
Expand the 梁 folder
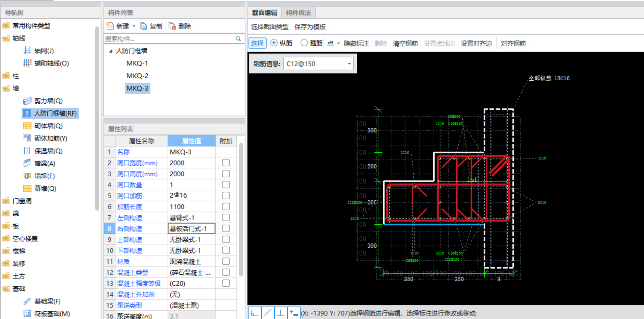[x=6, y=214]
